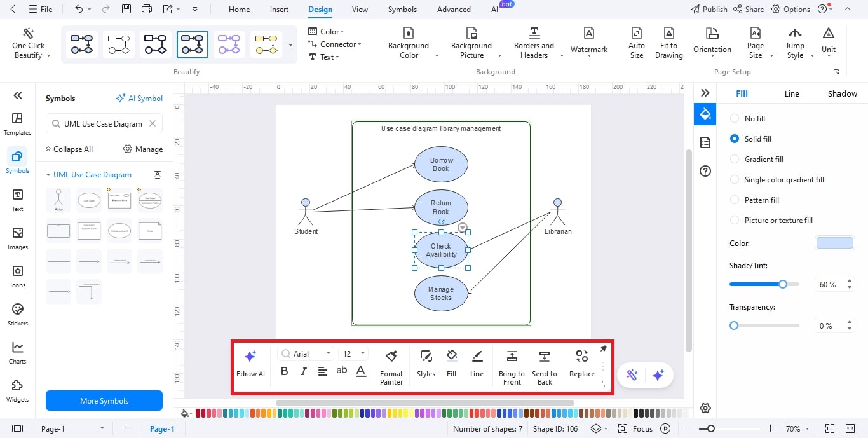Open the Connector dropdown
Viewport: 868px width, 438px height.
334,44
